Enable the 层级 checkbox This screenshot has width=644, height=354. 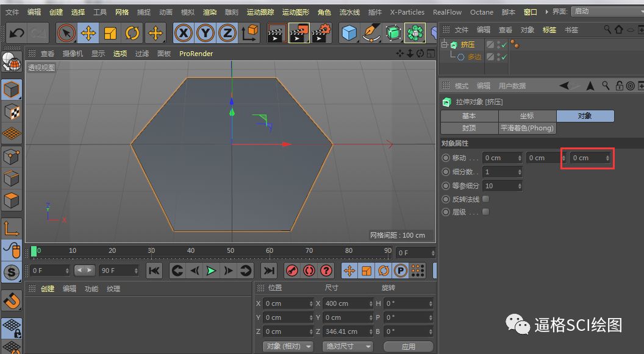485,211
